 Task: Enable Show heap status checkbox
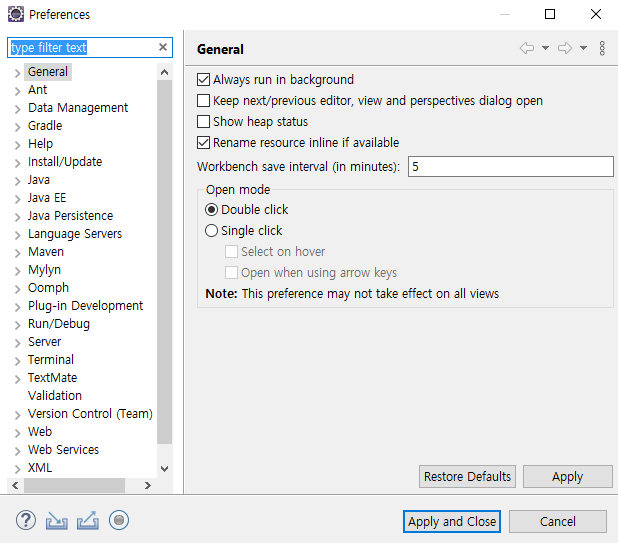pyautogui.click(x=203, y=121)
